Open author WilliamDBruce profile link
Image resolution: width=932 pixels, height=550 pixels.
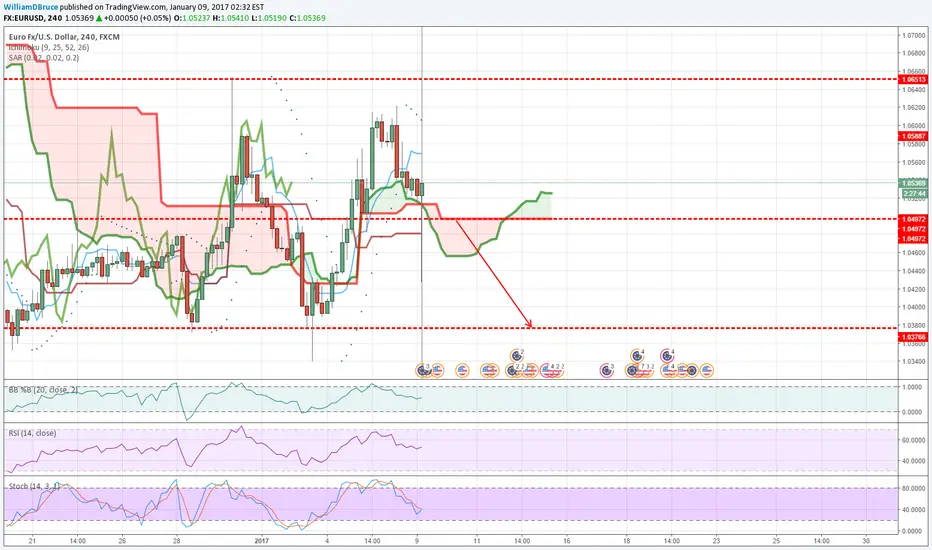click(31, 7)
